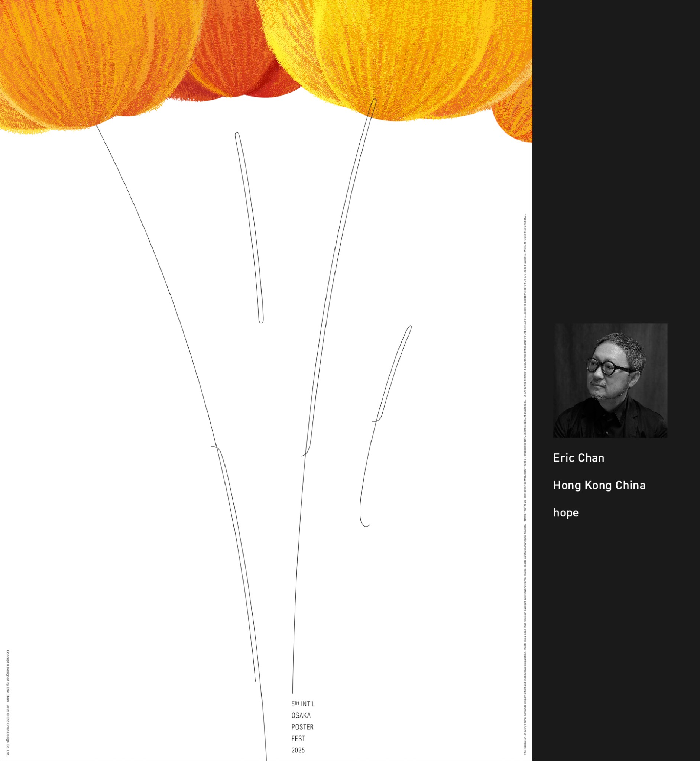Click the 'Hong Kong China' label
Image resolution: width=700 pixels, height=761 pixels.
tap(599, 485)
